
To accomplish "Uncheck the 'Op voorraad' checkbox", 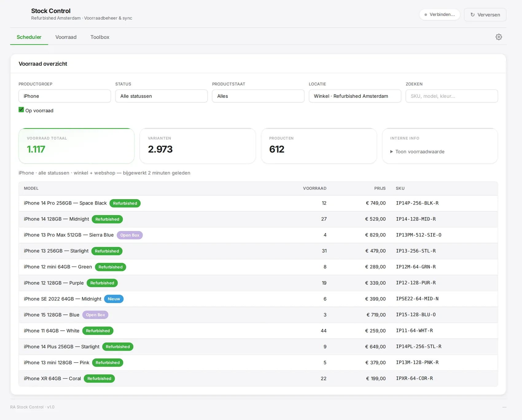I will (21, 110).
